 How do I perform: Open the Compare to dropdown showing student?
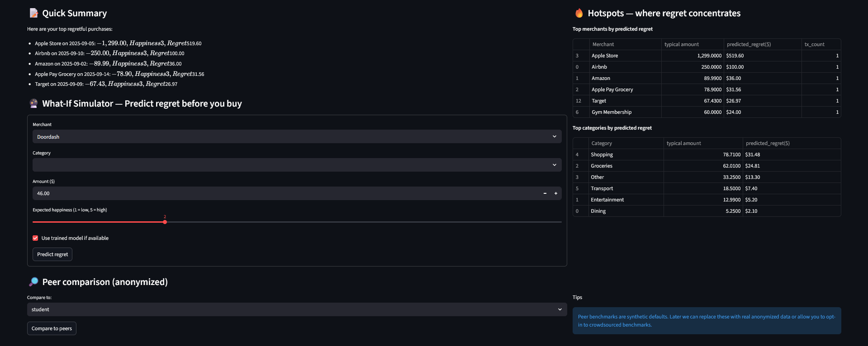pos(297,309)
